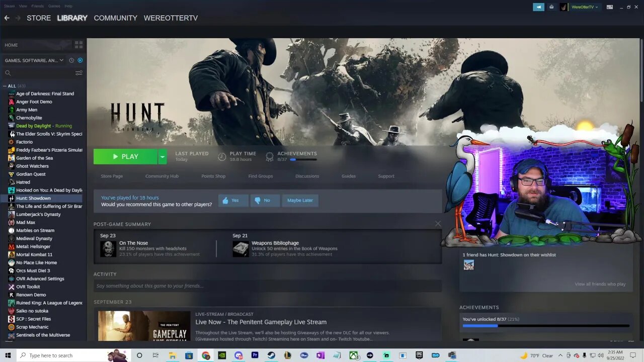Open the Support link

(386, 176)
